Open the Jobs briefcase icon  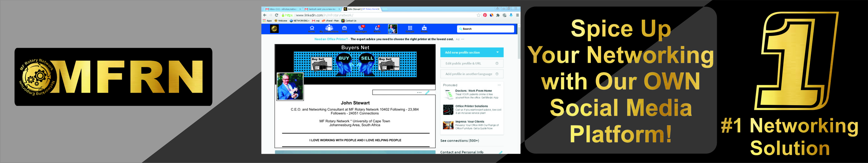[x=344, y=29]
